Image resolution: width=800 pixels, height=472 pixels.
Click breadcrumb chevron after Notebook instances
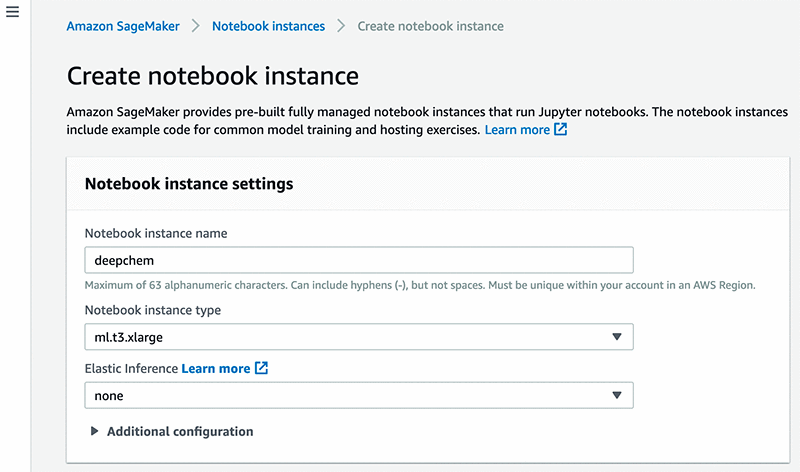pyautogui.click(x=341, y=26)
